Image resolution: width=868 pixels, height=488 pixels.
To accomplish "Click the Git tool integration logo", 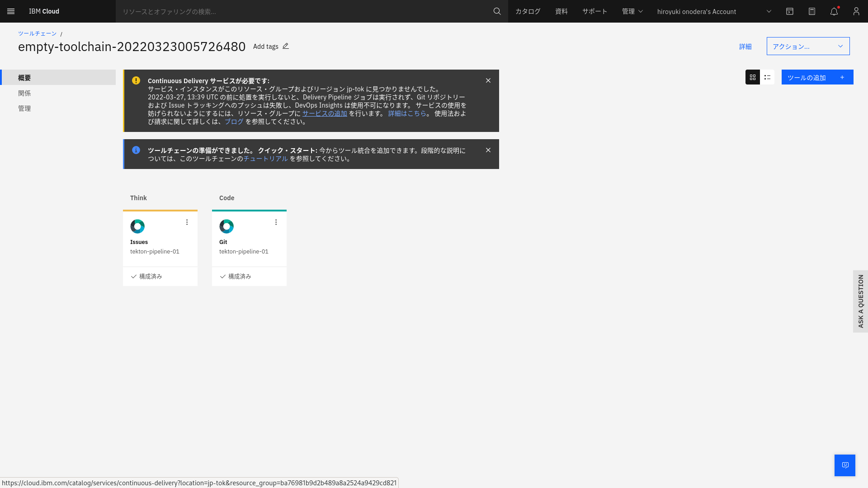I will click(226, 226).
